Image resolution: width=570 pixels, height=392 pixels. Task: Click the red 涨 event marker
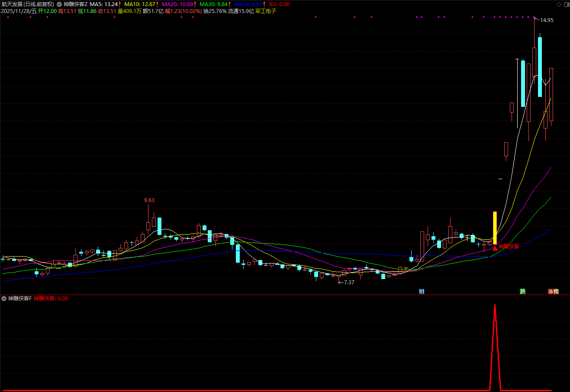[x=551, y=292]
